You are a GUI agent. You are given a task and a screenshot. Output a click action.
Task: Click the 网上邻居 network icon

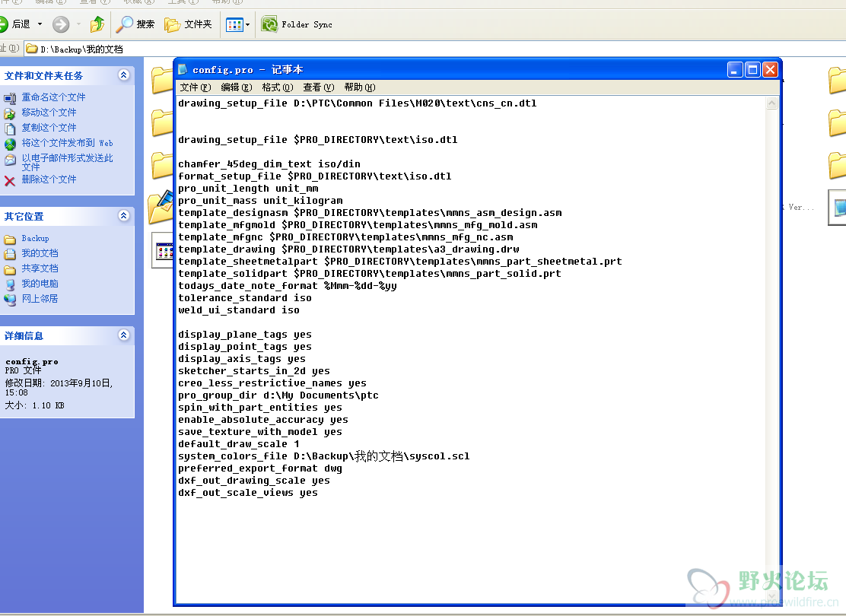(x=10, y=300)
